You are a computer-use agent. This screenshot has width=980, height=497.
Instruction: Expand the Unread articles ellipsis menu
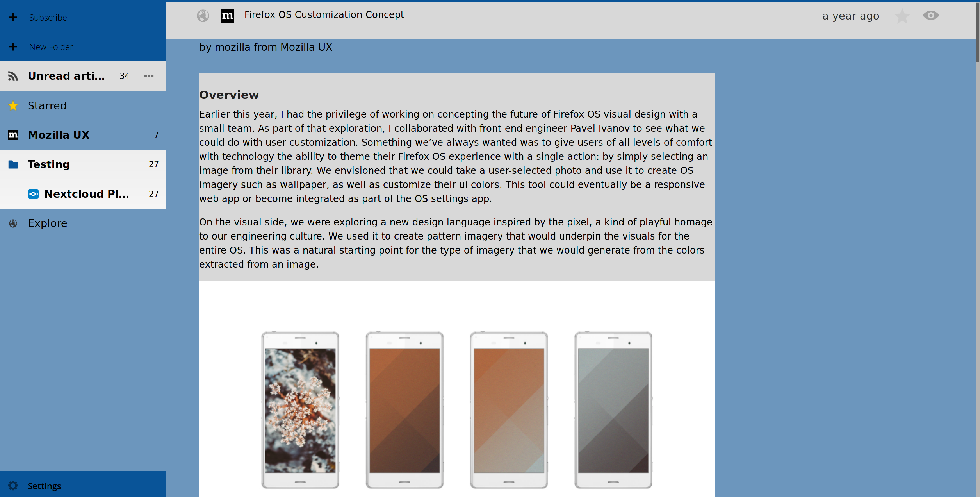pos(150,76)
